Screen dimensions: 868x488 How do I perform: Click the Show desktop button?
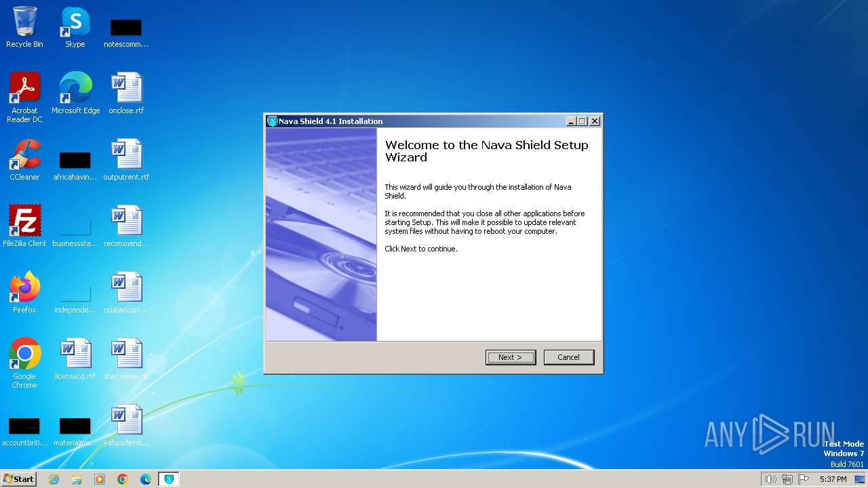(861, 479)
